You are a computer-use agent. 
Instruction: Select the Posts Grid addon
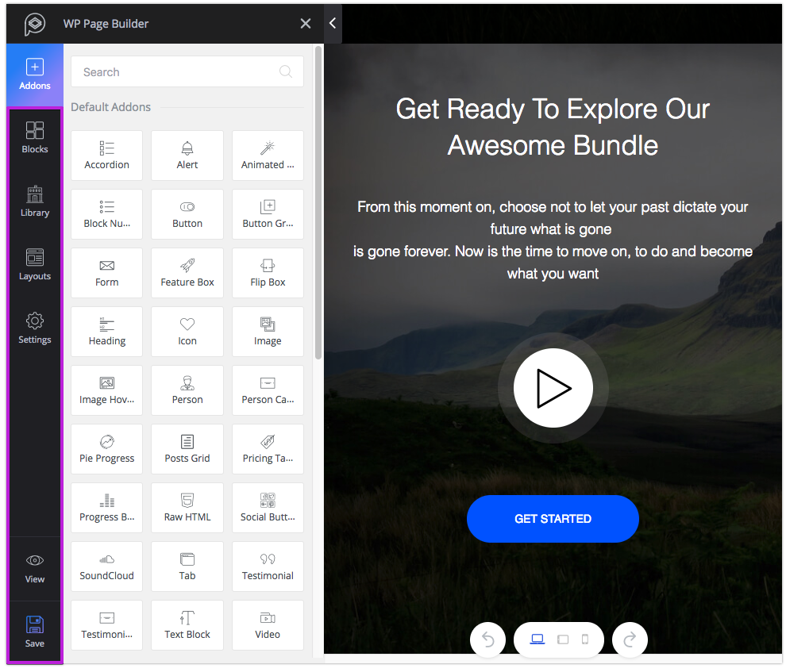click(x=187, y=449)
